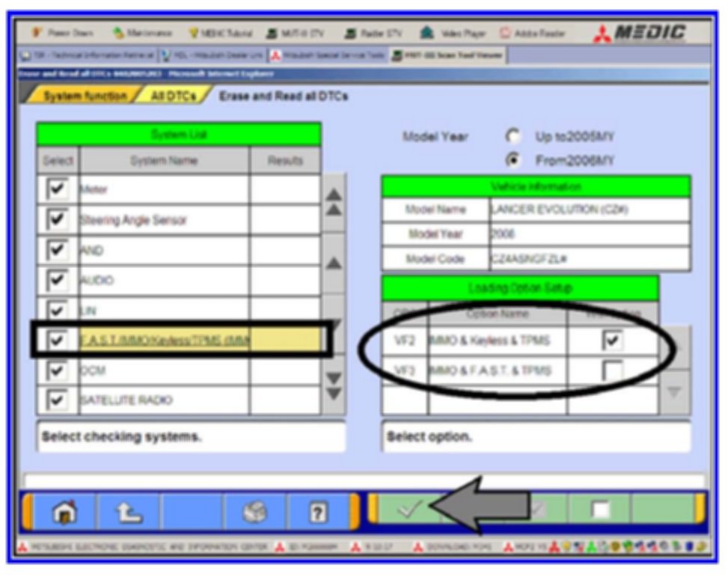Screen dimensions: 728x580
Task: Select the From 2006MY radio button
Action: [513, 160]
